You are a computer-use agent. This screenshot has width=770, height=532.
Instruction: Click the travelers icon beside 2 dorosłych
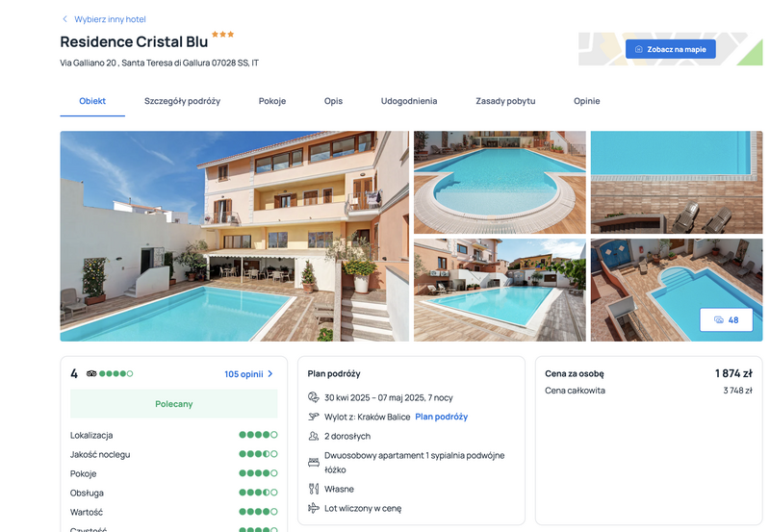(x=314, y=436)
